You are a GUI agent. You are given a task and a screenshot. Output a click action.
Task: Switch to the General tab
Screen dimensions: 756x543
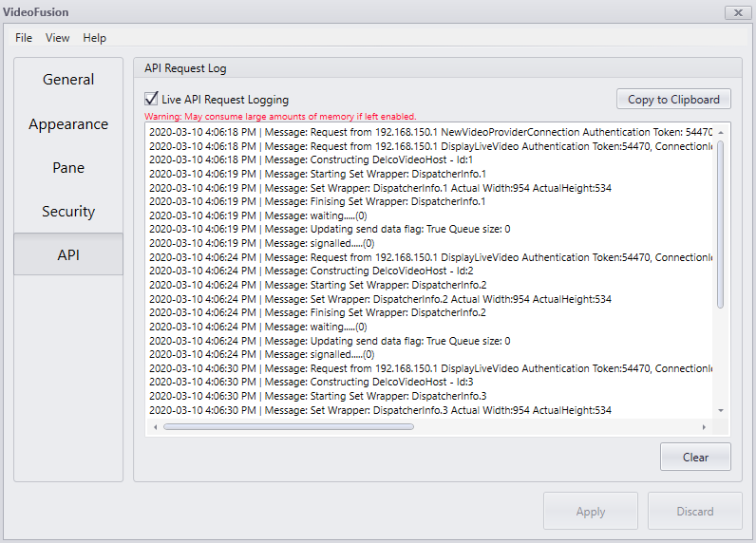[68, 80]
